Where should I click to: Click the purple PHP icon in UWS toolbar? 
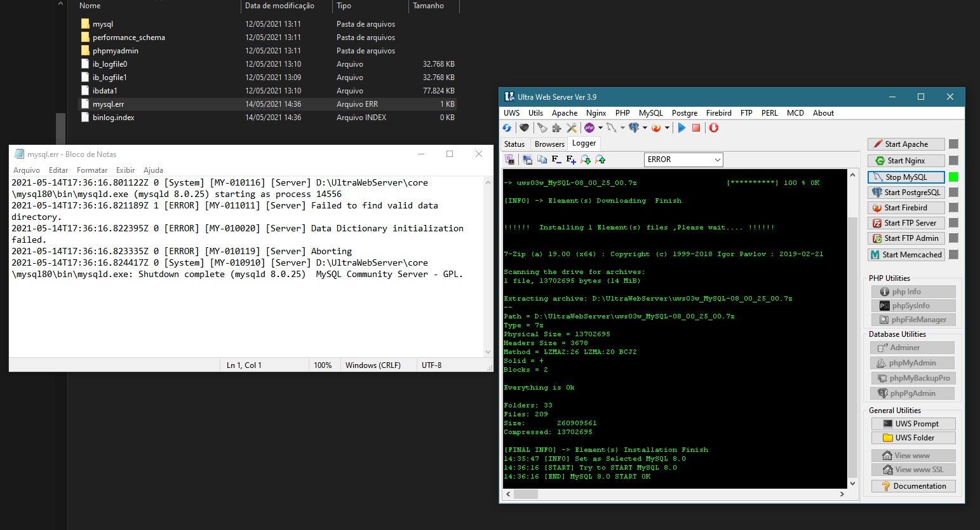point(589,128)
